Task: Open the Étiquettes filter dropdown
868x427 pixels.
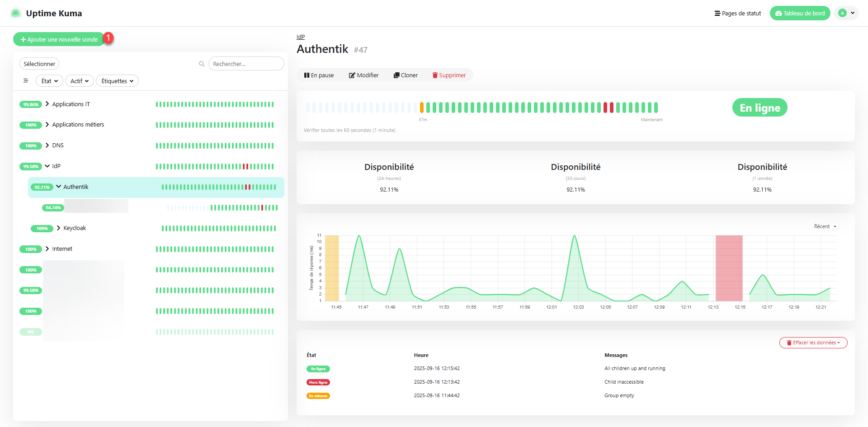Action: 117,81
